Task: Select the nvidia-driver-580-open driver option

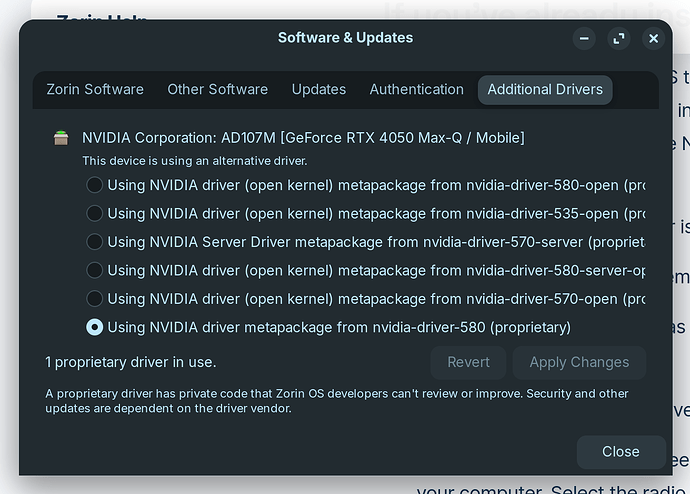Action: (95, 185)
